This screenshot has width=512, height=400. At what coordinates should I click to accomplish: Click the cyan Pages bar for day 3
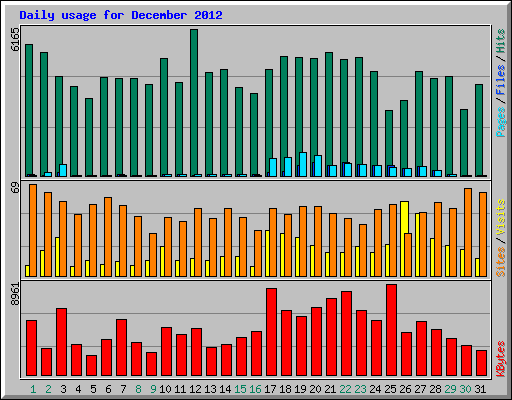63,170
